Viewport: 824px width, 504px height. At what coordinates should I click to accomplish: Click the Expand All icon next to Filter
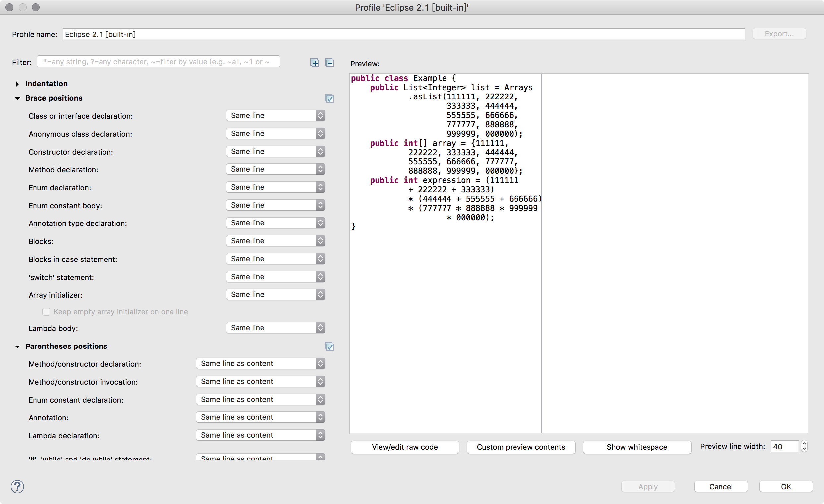315,62
